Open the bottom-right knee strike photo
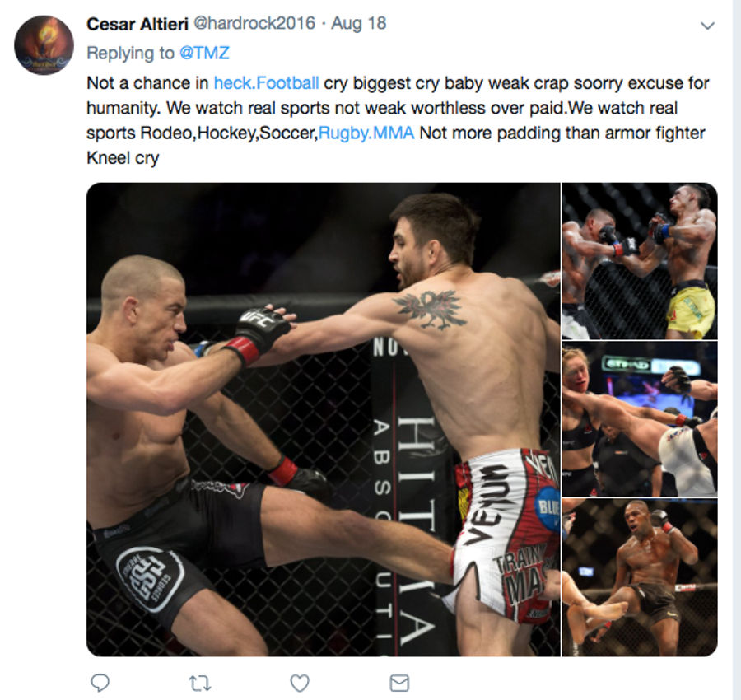 pos(640,577)
